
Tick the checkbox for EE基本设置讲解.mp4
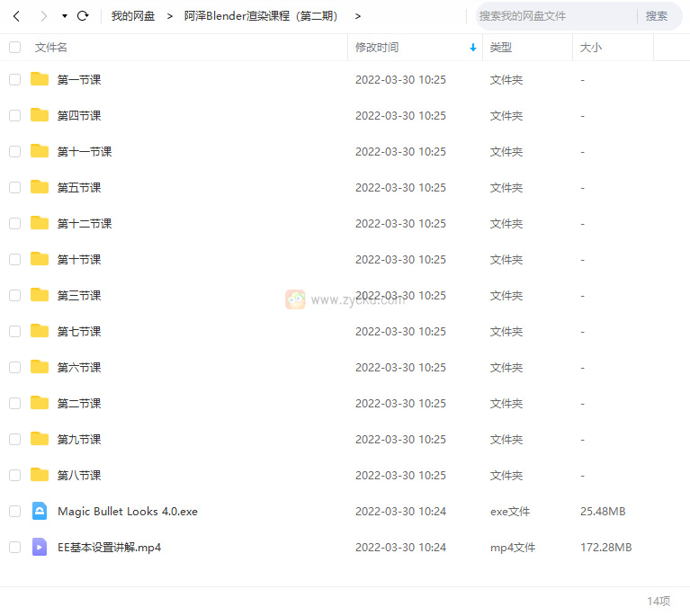[14, 547]
